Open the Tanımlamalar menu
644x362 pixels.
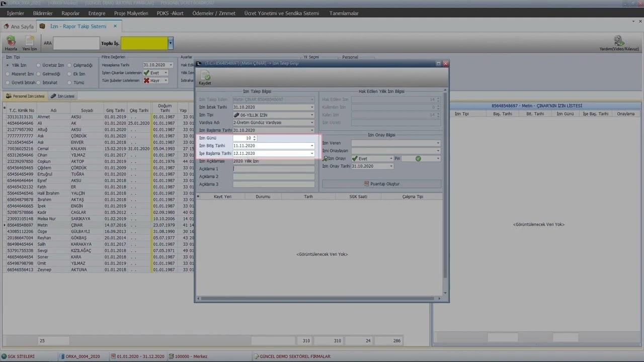coord(344,13)
